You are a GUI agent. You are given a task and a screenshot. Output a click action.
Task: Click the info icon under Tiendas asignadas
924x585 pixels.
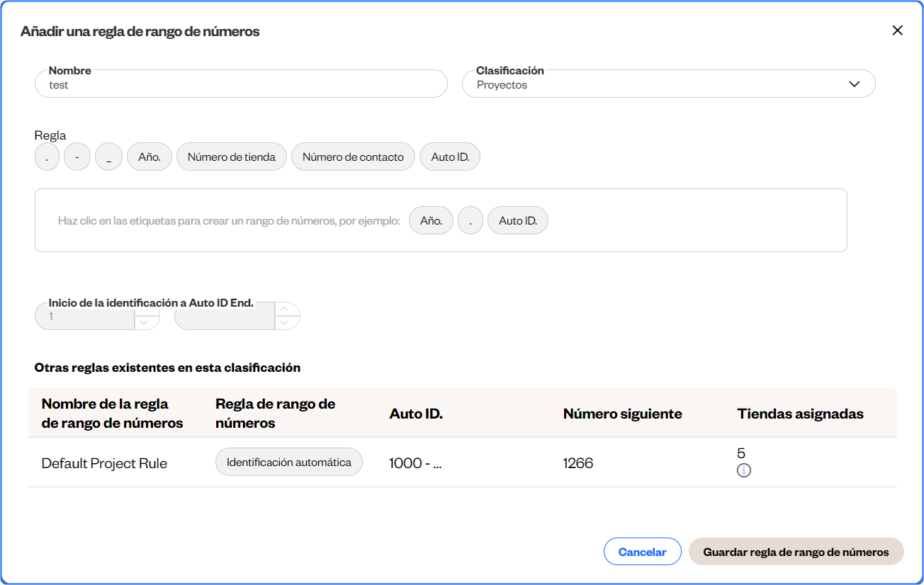tap(743, 470)
